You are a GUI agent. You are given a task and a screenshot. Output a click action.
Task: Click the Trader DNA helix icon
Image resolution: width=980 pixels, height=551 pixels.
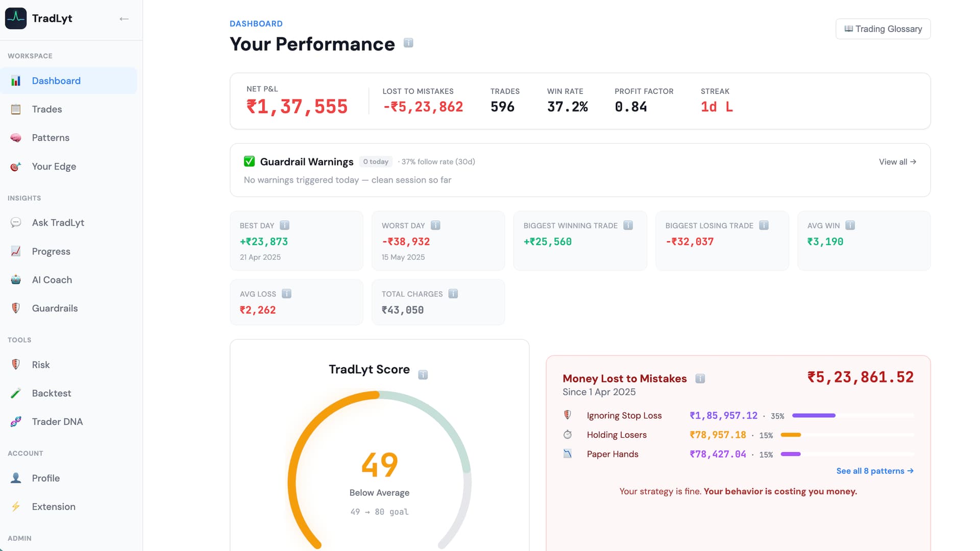16,422
